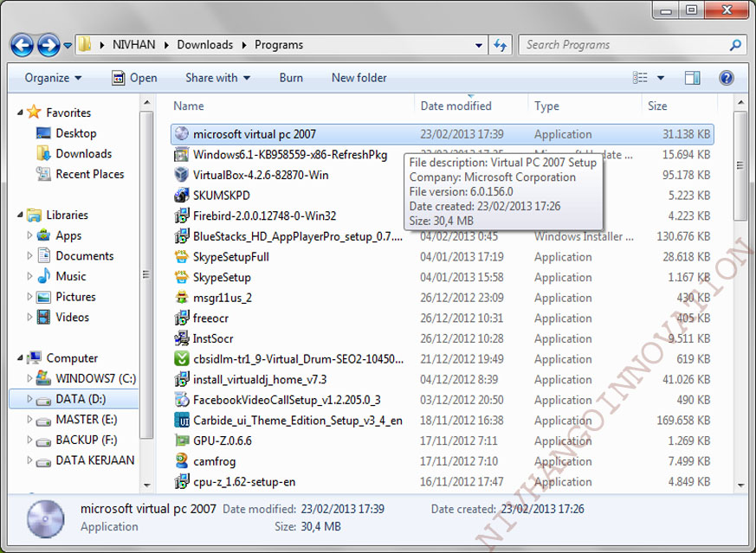Viewport: 756px width, 553px height.
Task: Click the install_virtualdj_home_v7.3 file icon
Action: [x=181, y=380]
